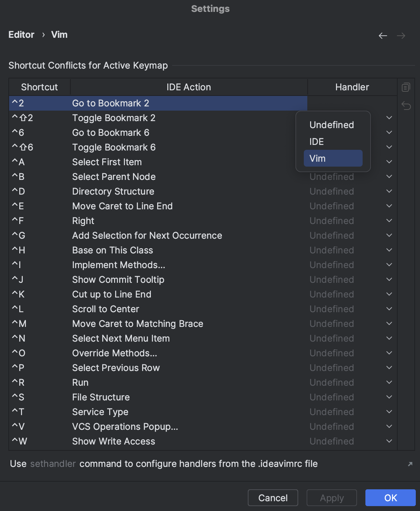Expand the handler chooser for Scroll to Center
This screenshot has height=511, width=420.
tap(389, 308)
